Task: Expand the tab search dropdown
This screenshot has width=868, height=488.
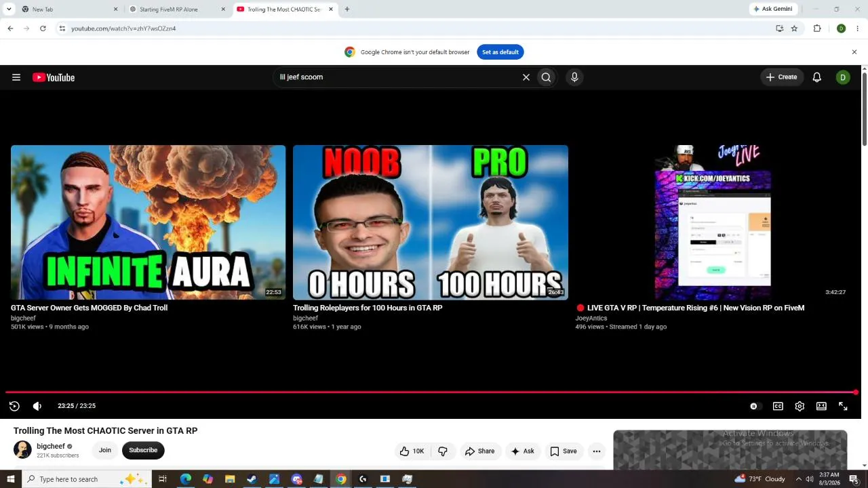Action: point(9,9)
